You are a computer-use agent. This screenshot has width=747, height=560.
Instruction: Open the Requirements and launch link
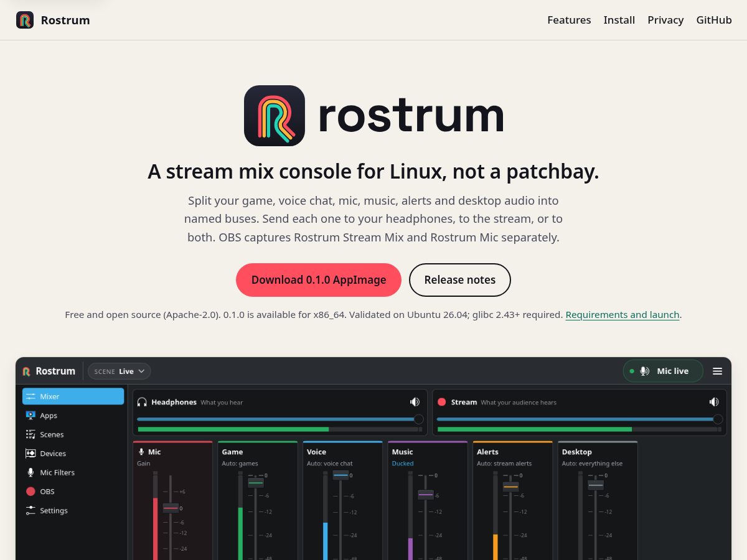(x=622, y=315)
